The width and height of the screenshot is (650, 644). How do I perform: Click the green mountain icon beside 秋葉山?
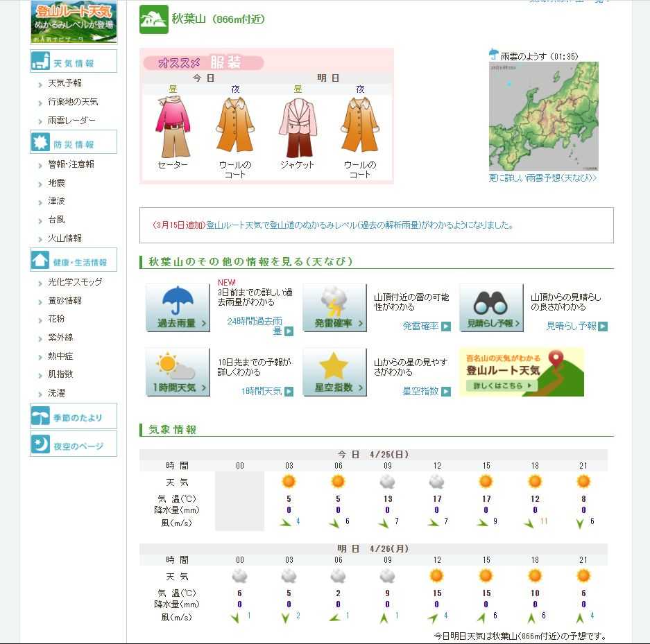[x=154, y=19]
